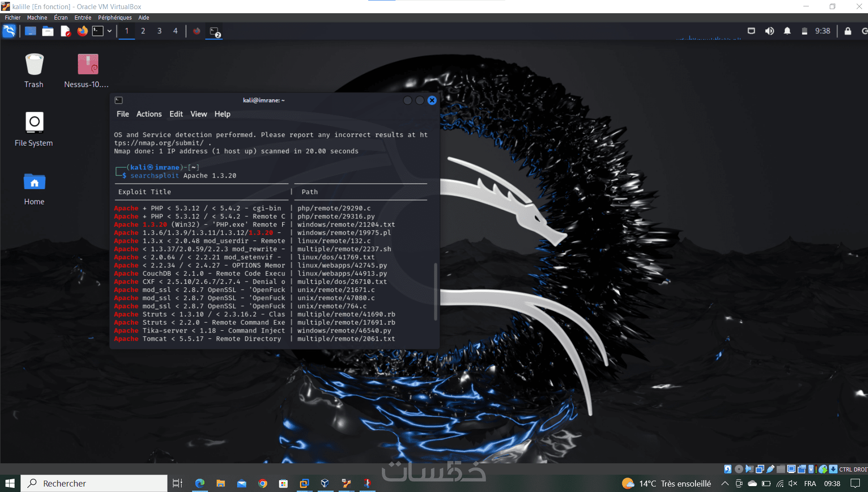
Task: Open VirtualBox Aide menu
Action: [x=144, y=17]
